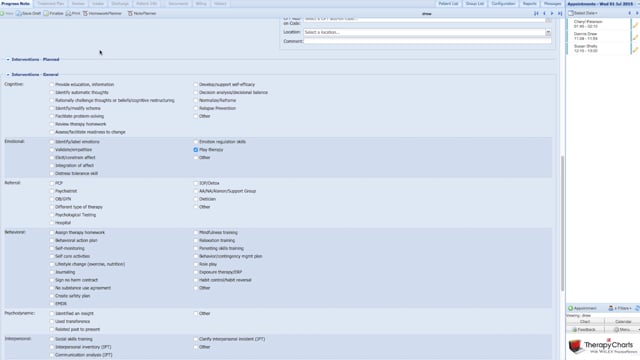This screenshot has width=640, height=360.
Task: Check the Relaxation training checkbox
Action: [196, 240]
